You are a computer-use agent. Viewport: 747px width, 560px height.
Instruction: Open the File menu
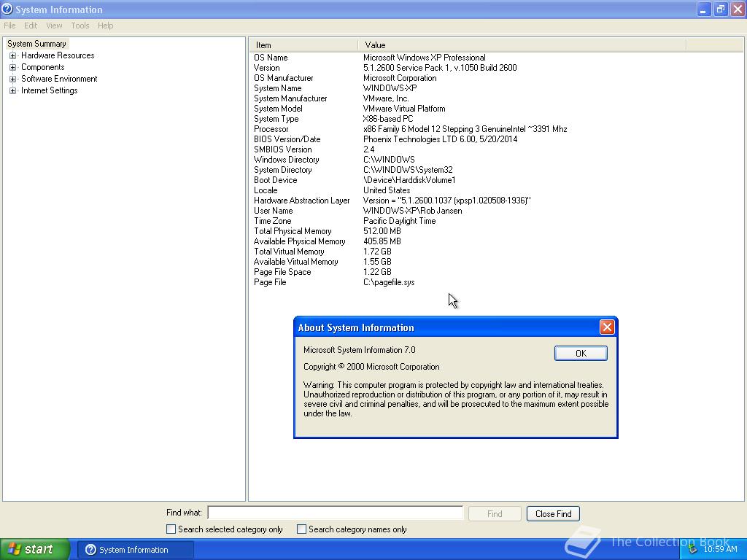click(9, 26)
